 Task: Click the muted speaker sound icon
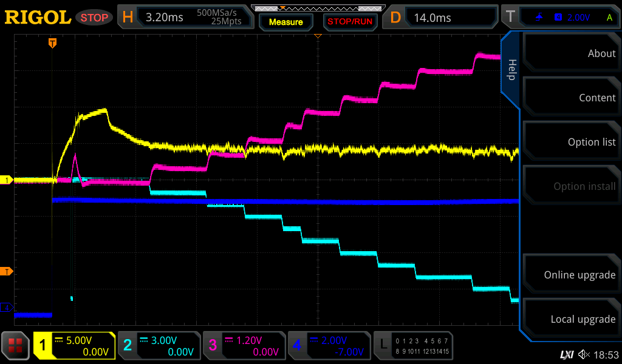pyautogui.click(x=584, y=354)
